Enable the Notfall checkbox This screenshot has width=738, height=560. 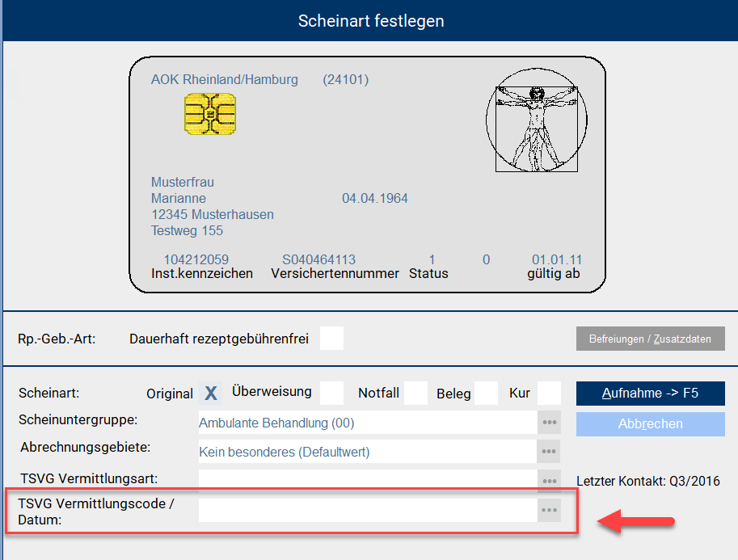pos(415,394)
